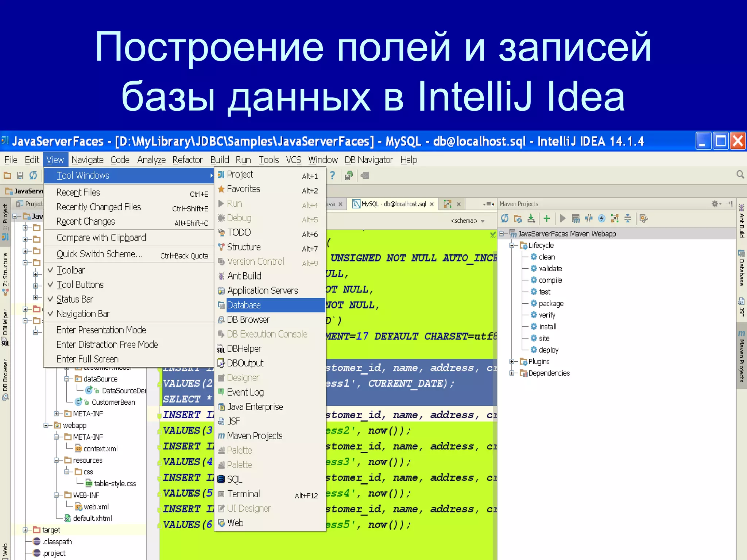This screenshot has width=747, height=560.
Task: Open the DB Browser left side tool button
Action: pyautogui.click(x=5, y=380)
